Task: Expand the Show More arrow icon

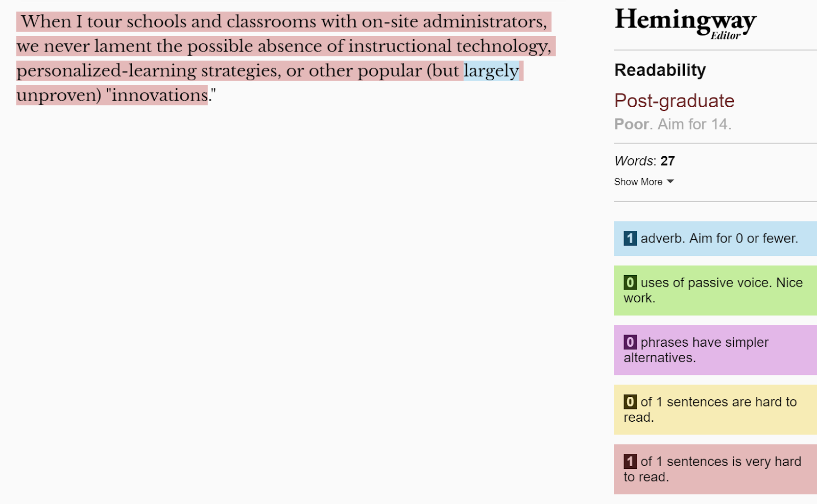Action: [x=670, y=182]
